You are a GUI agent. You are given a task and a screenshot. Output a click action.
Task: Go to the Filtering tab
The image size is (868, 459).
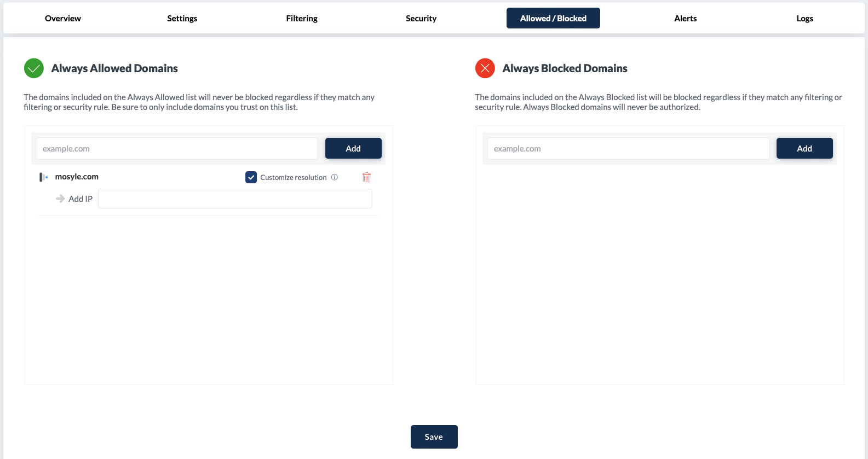302,19
